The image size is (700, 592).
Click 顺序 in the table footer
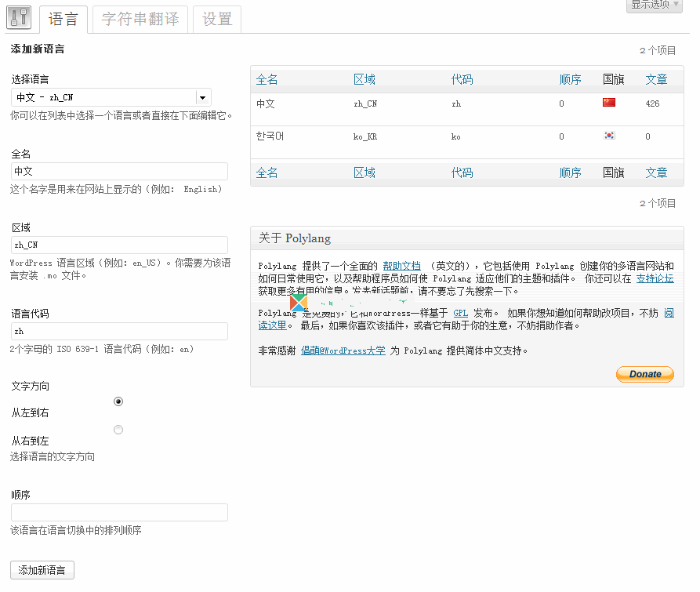pos(570,173)
